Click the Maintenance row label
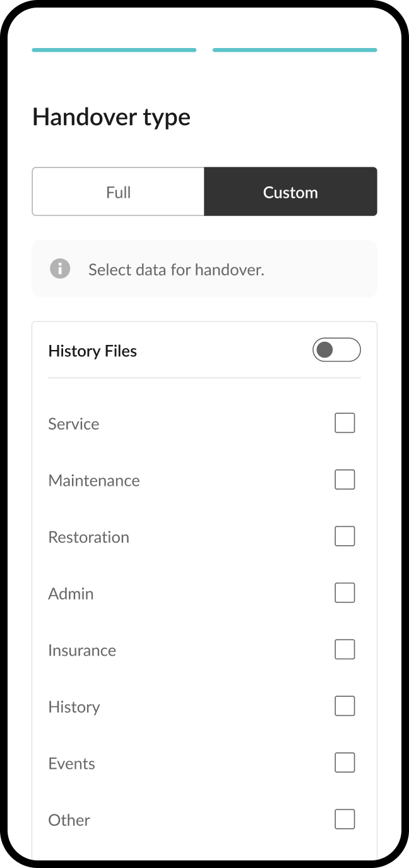 point(93,480)
